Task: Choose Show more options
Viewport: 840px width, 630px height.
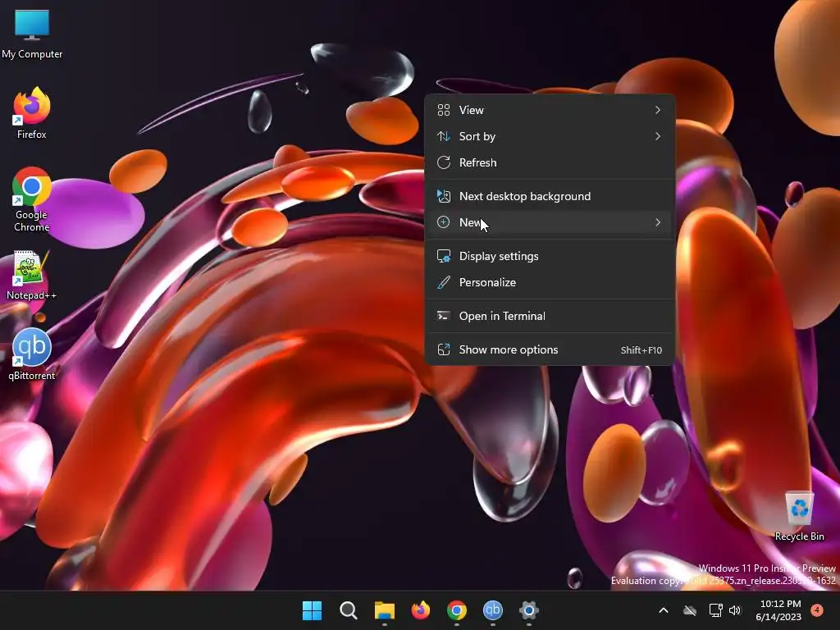Action: click(x=550, y=349)
